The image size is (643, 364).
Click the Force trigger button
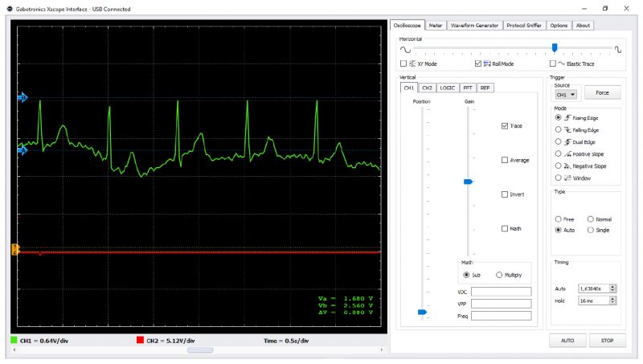pyautogui.click(x=602, y=92)
